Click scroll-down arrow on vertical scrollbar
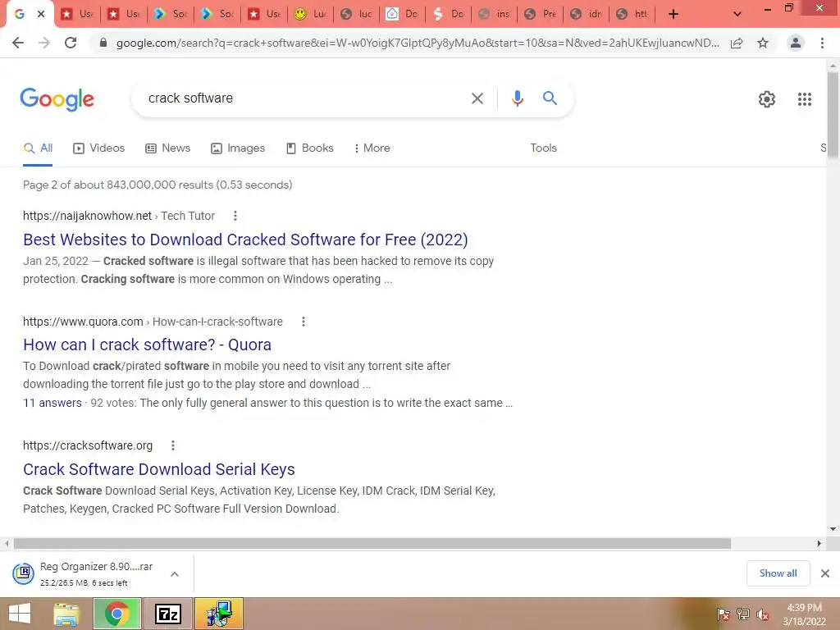This screenshot has height=630, width=840. coord(833,529)
